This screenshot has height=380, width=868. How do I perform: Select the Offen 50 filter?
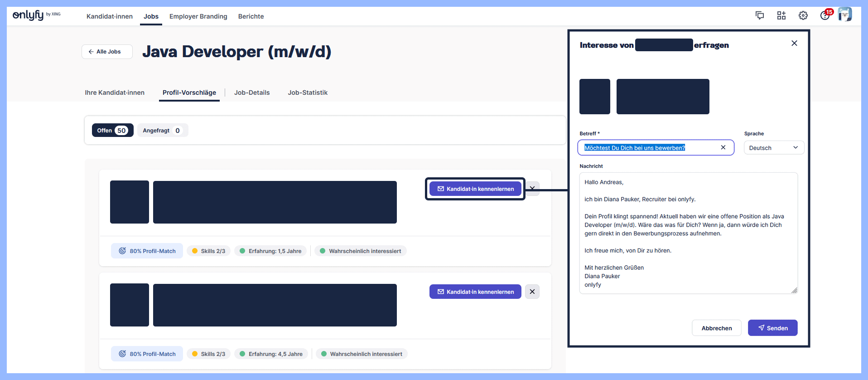[112, 131]
